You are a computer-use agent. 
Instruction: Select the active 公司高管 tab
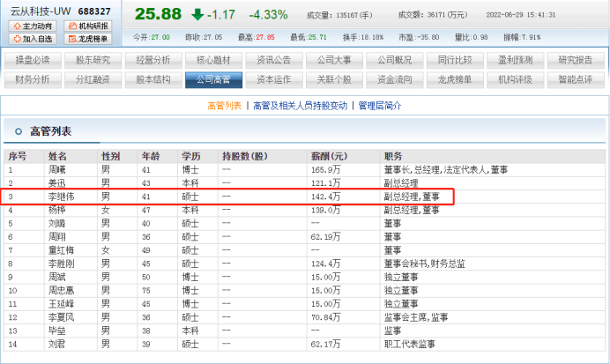[x=213, y=79]
